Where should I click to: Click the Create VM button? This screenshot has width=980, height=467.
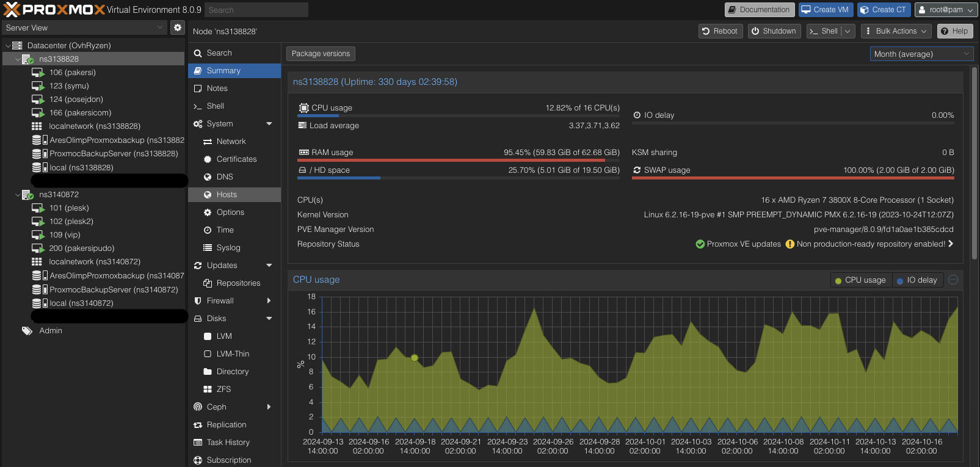pyautogui.click(x=825, y=10)
